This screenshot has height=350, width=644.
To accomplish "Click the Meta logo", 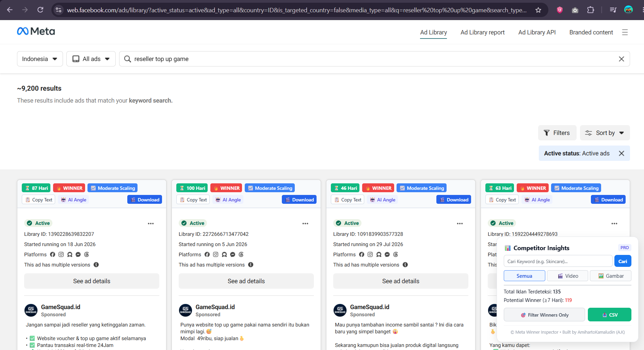I will [36, 31].
